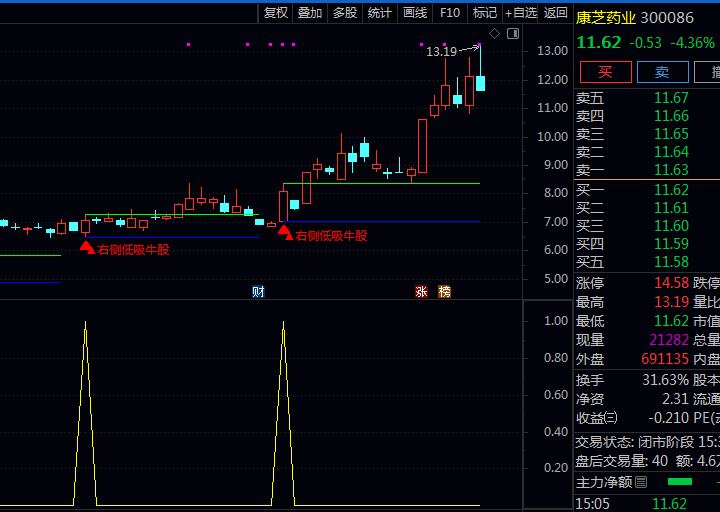Click the first red 右侧低吸牛股 signal arrow
The width and height of the screenshot is (720, 512).
coord(87,246)
